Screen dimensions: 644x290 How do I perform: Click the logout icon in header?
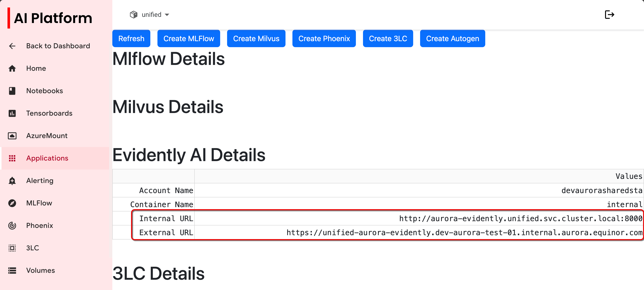pyautogui.click(x=609, y=15)
